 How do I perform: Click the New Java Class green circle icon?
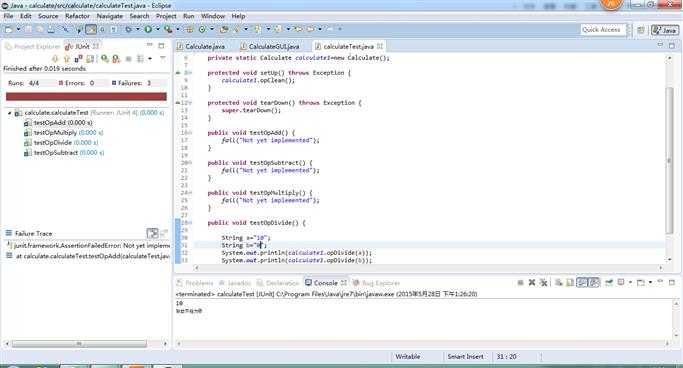click(202, 29)
